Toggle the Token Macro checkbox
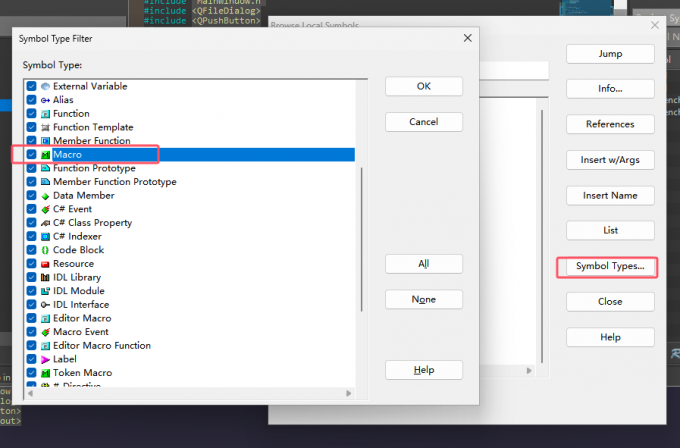Image resolution: width=680 pixels, height=448 pixels. click(x=32, y=373)
